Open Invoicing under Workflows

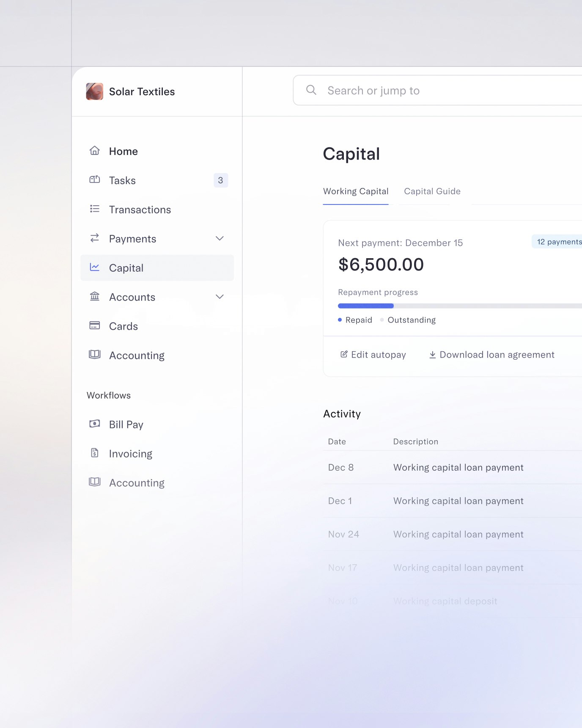pos(157,454)
